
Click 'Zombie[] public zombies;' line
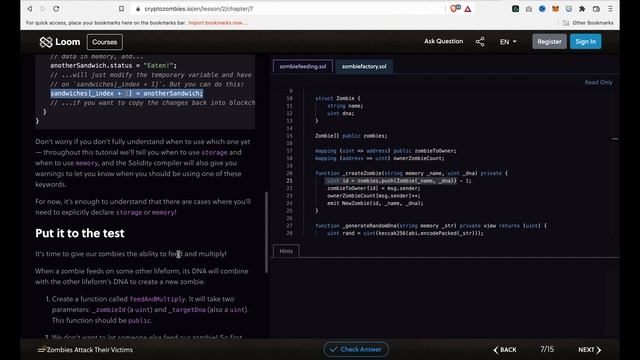pyautogui.click(x=351, y=136)
